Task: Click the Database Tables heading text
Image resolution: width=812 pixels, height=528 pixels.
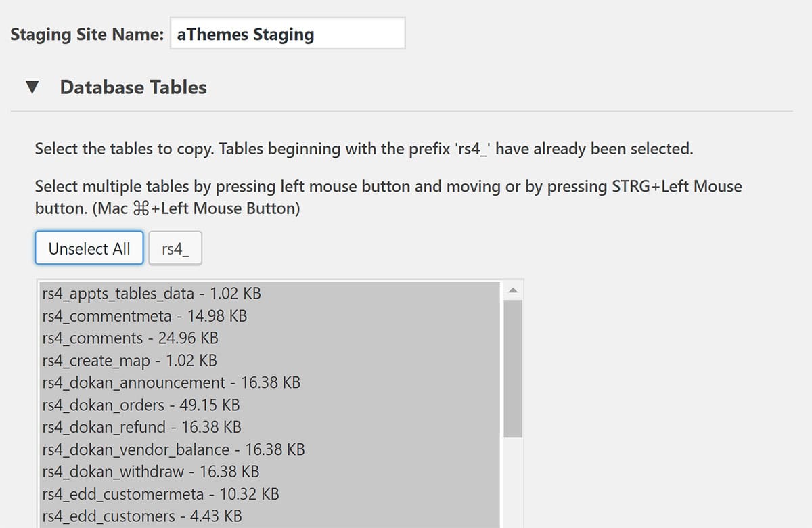Action: [x=133, y=87]
